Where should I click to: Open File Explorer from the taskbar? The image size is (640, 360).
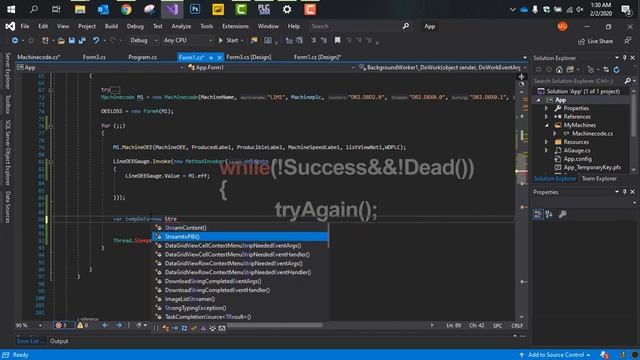pyautogui.click(x=80, y=9)
